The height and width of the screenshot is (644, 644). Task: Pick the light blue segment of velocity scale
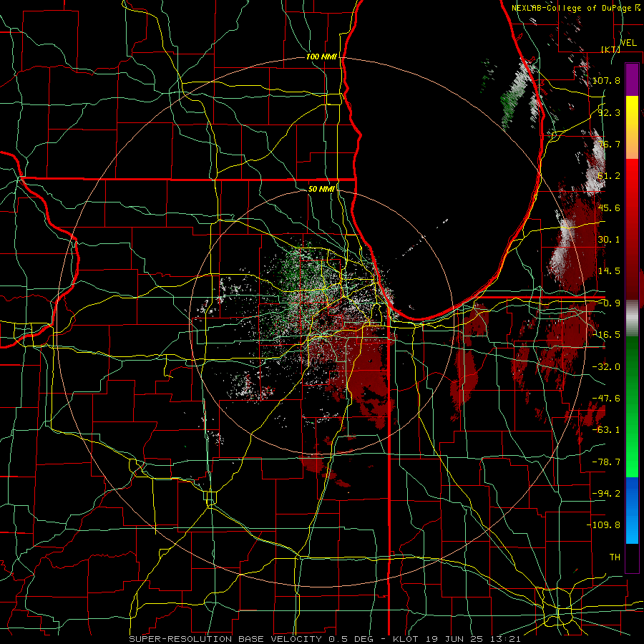click(632, 527)
